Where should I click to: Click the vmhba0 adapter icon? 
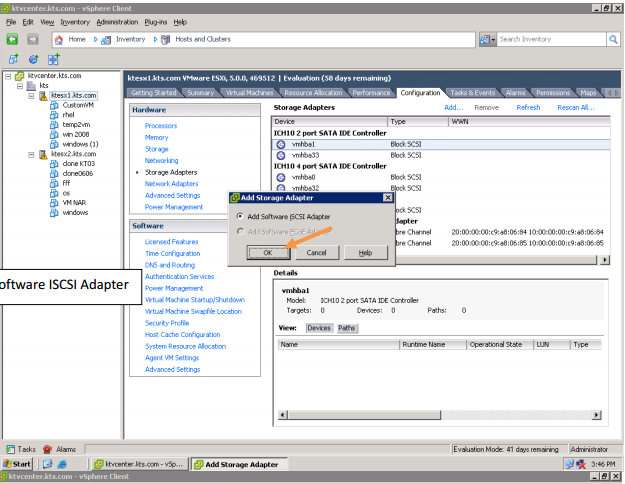[281, 177]
